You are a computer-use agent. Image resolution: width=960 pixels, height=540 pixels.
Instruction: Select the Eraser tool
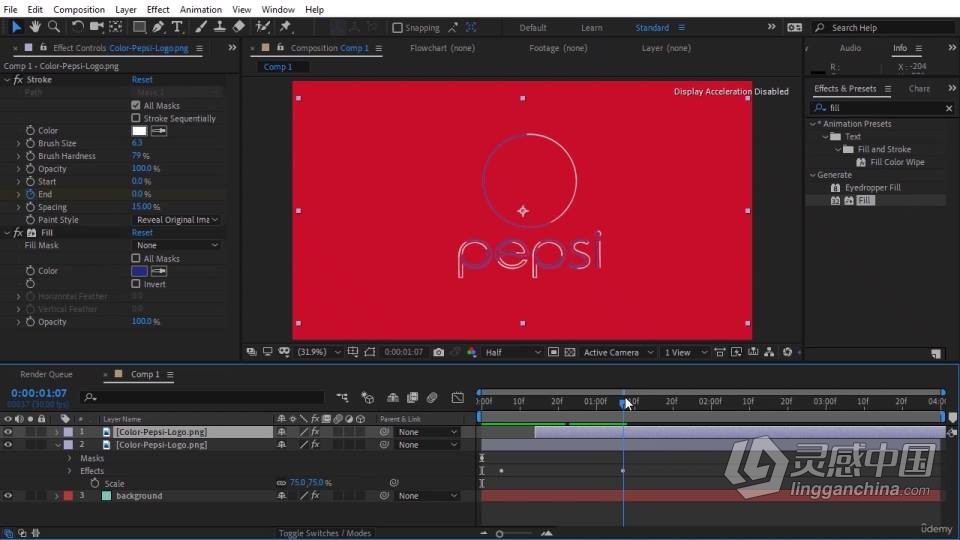point(239,27)
